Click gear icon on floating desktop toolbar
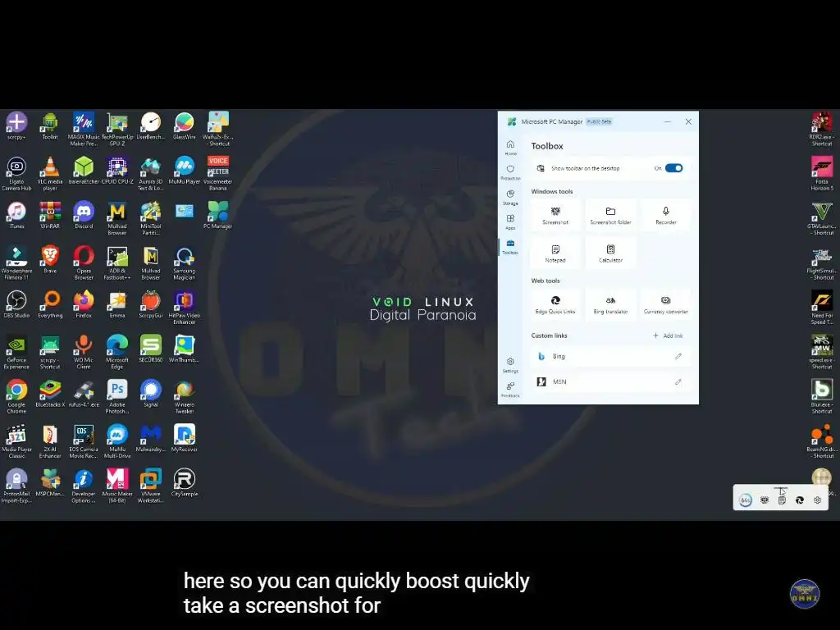The width and height of the screenshot is (840, 630). [x=818, y=500]
